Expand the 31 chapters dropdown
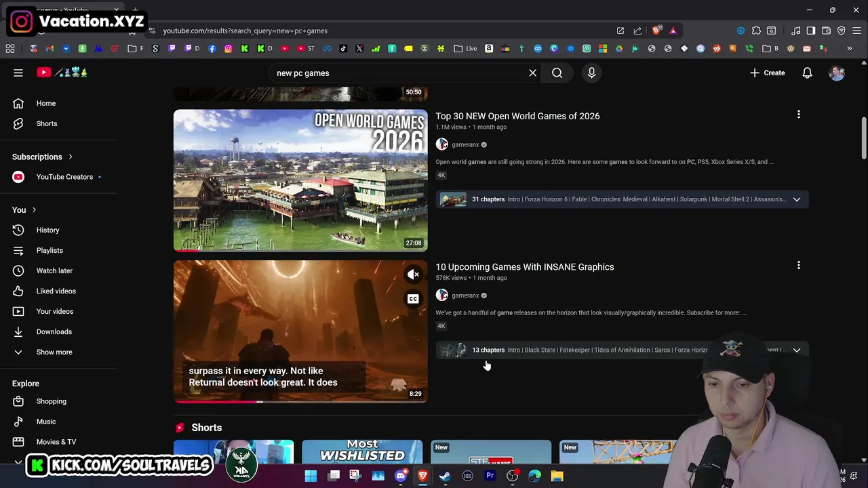 [797, 199]
